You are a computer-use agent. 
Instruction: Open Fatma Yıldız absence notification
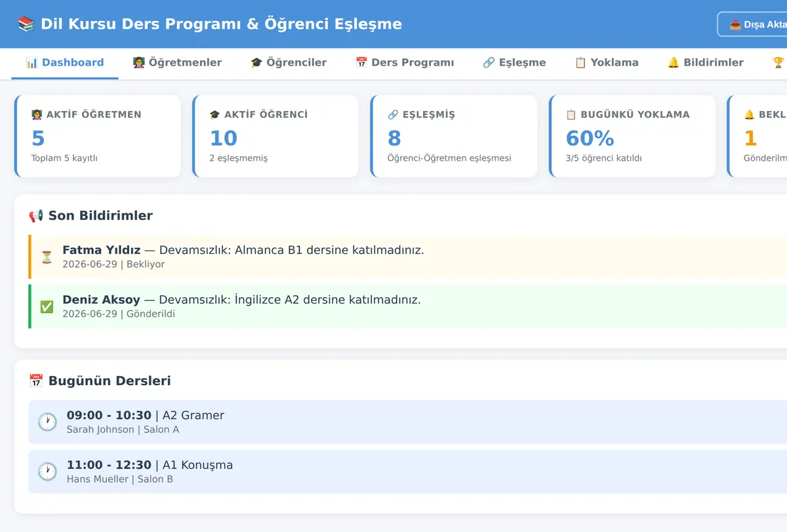[x=408, y=257]
